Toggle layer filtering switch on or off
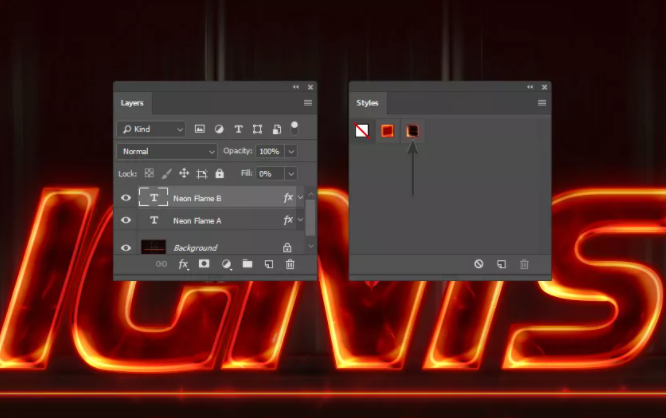Image resolution: width=666 pixels, height=418 pixels. tap(294, 128)
